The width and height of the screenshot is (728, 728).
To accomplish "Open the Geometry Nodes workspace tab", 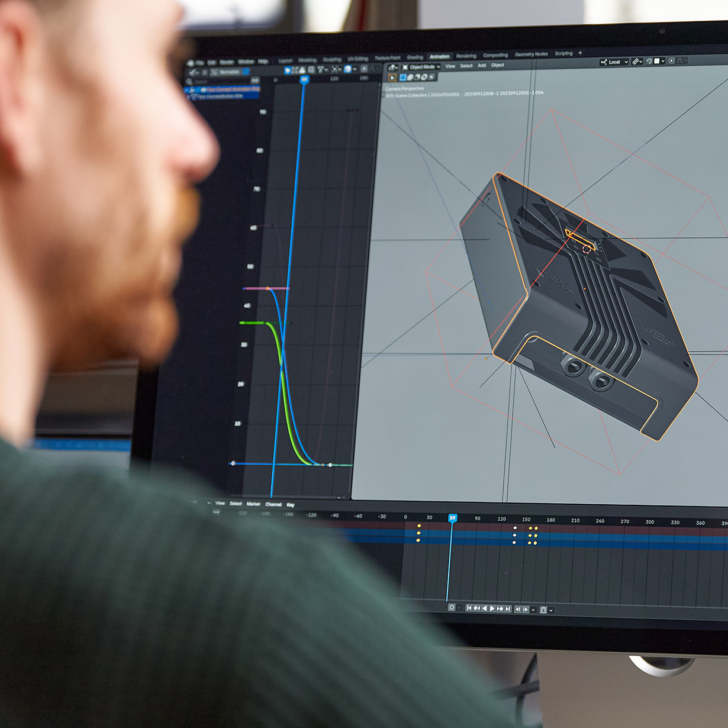I will point(531,54).
